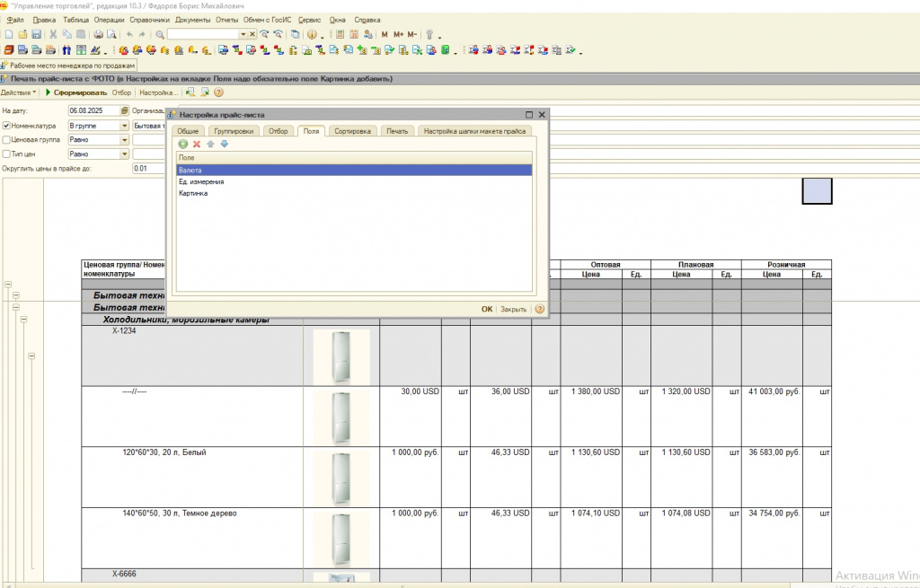Screen dimensions: 920x588
Task: Click the calendar button beside date field
Action: 125,111
